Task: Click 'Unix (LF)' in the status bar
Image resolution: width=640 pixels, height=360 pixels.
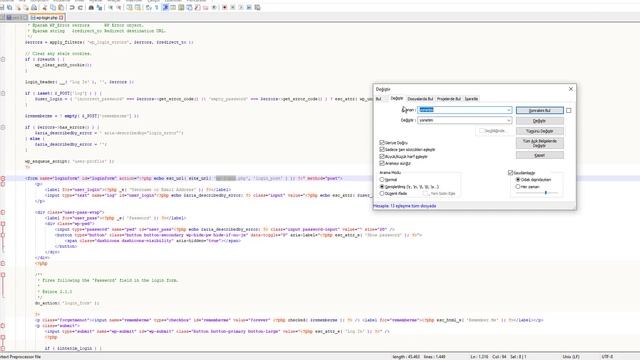Action: coord(571,357)
